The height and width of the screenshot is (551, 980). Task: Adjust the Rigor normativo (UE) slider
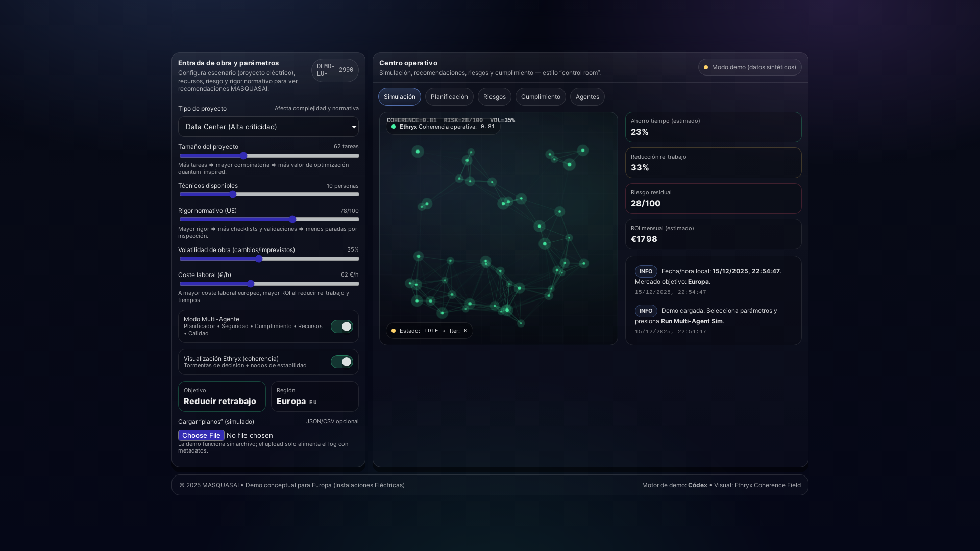(x=269, y=219)
